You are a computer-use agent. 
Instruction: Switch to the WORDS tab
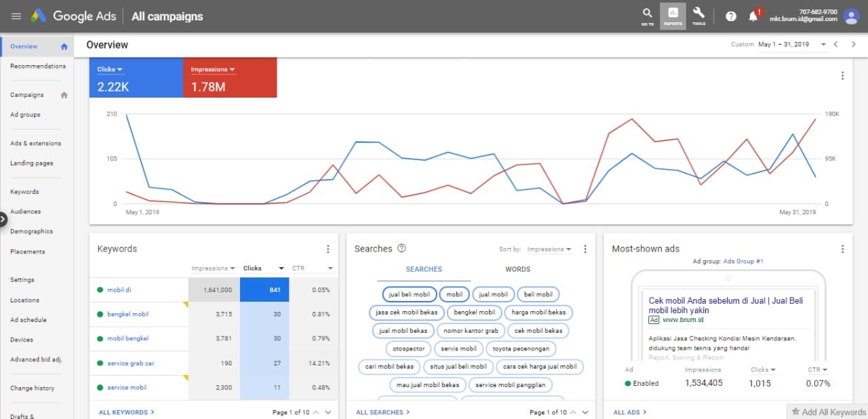click(x=517, y=269)
